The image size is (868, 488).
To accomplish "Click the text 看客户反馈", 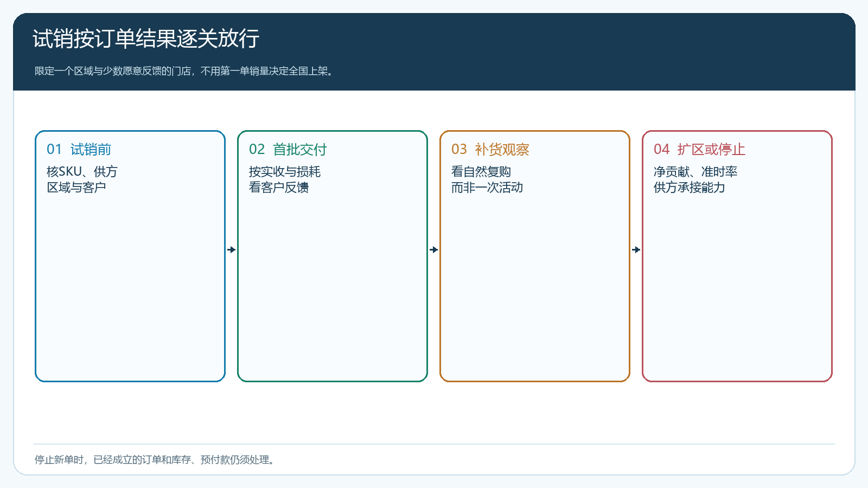I will point(279,188).
